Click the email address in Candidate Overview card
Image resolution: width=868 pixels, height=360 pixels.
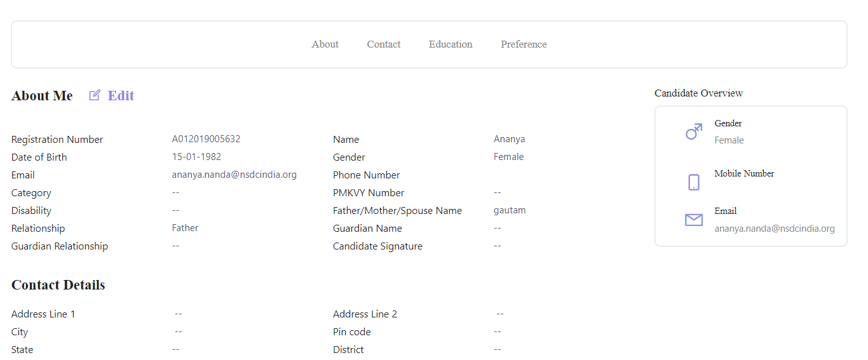(774, 229)
